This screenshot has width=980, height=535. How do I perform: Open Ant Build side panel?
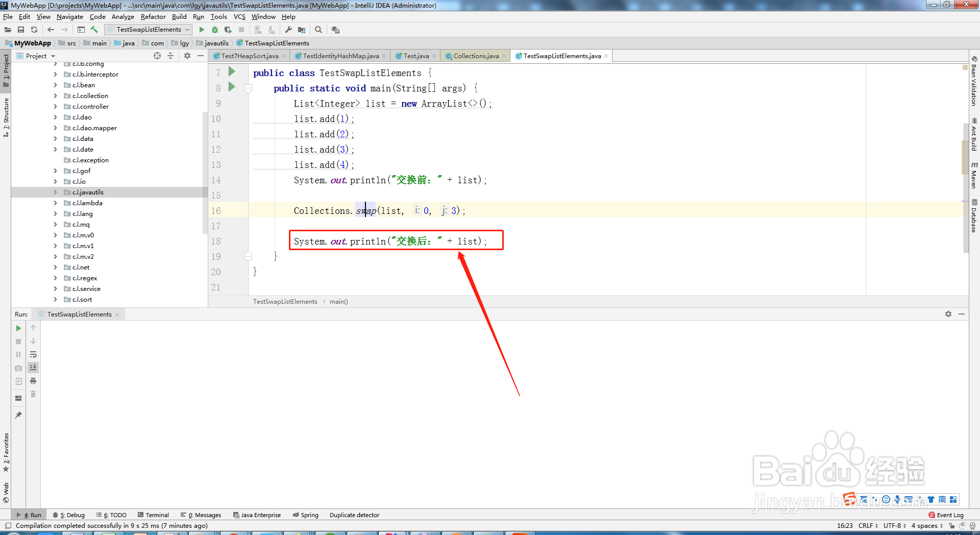(x=974, y=134)
